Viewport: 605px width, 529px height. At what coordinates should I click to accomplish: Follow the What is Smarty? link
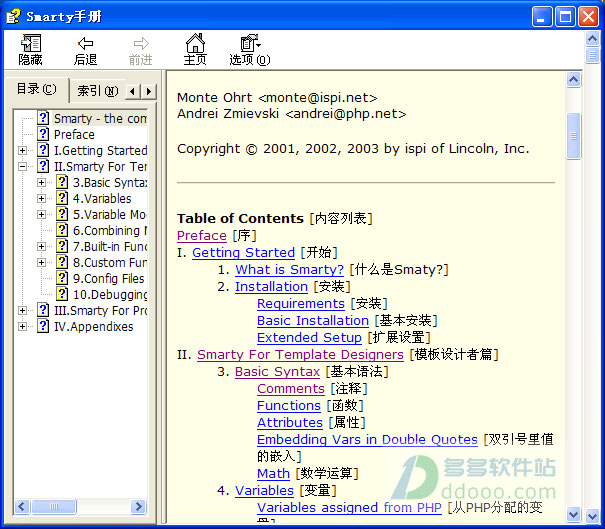click(x=289, y=269)
